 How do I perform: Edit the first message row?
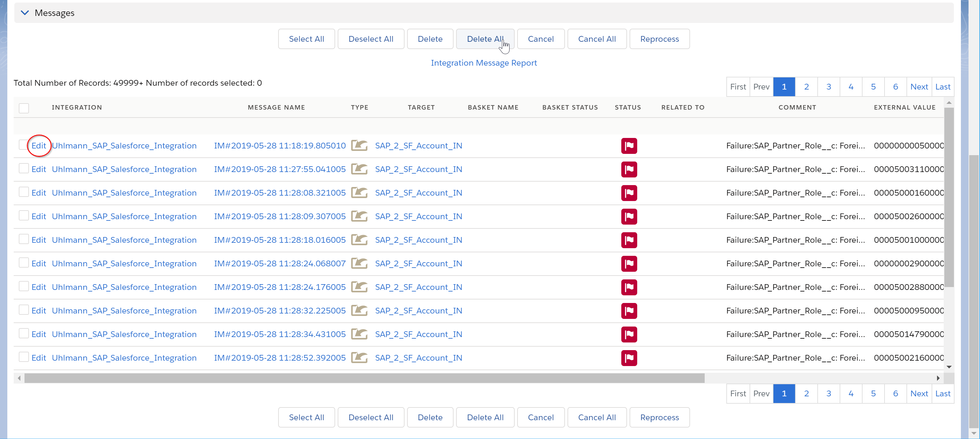point(39,146)
